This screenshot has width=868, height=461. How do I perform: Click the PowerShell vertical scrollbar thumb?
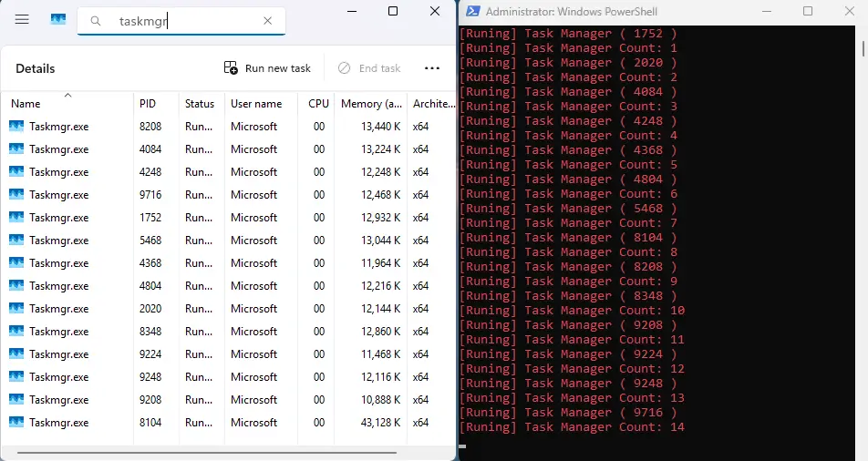(x=863, y=47)
